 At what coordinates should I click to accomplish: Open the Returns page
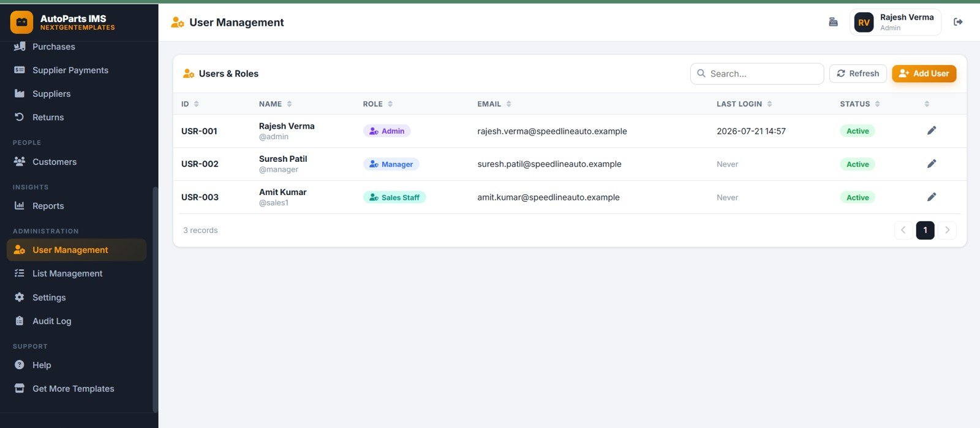(77, 117)
